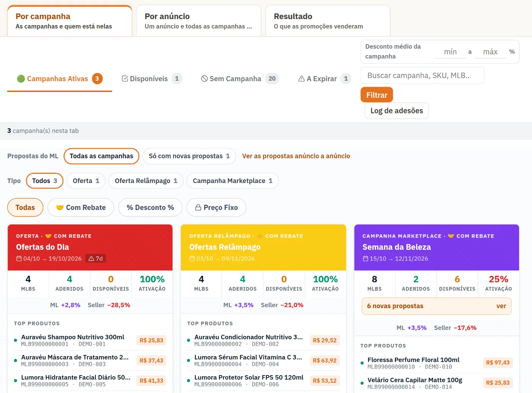The image size is (532, 393).
Task: Click the 7d expiring warning badge
Action: 95,259
